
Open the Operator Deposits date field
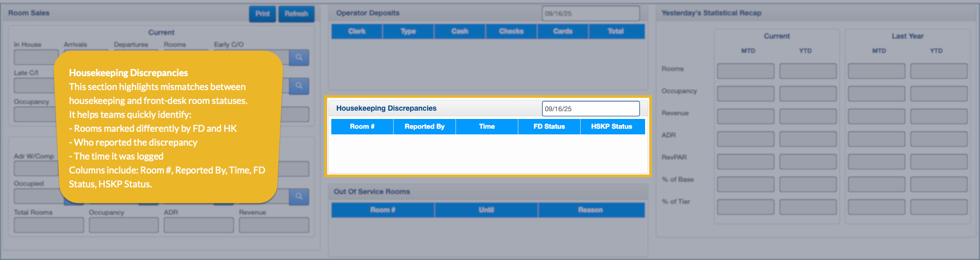(590, 13)
